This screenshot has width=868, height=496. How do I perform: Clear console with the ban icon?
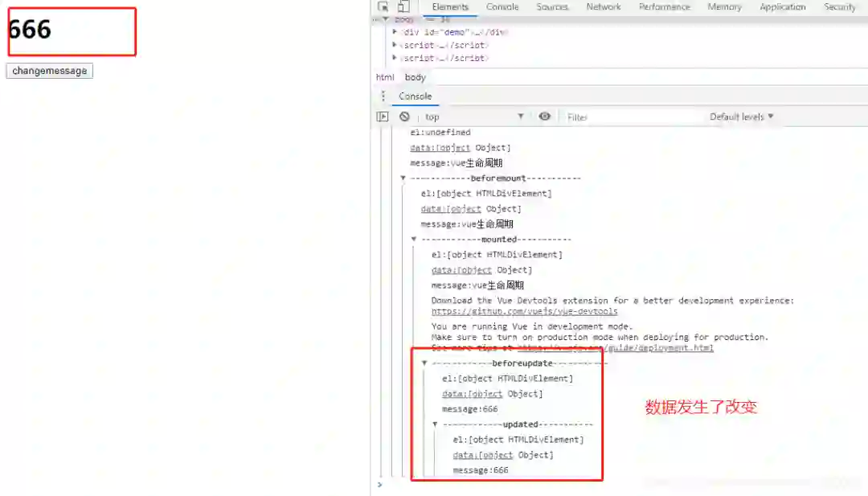tap(404, 117)
